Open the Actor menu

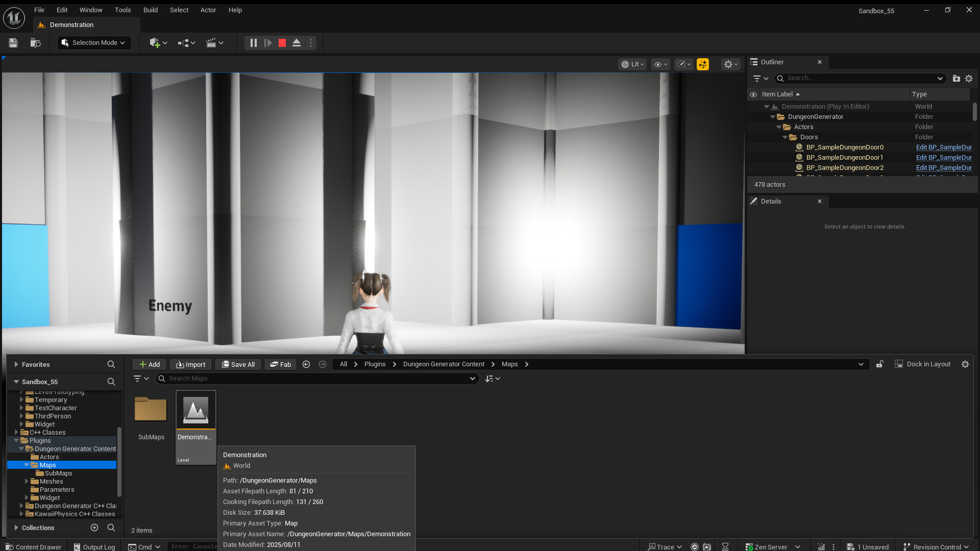[x=208, y=10]
